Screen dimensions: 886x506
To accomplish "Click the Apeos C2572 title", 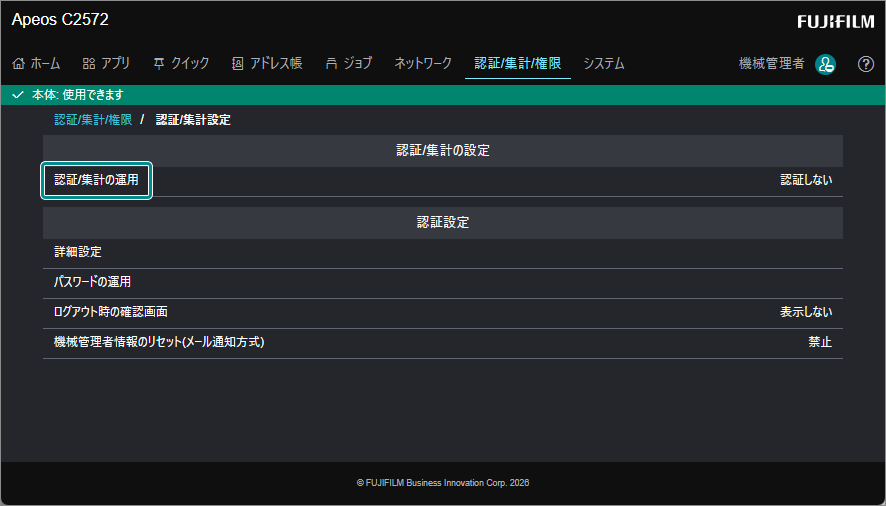I will [60, 20].
